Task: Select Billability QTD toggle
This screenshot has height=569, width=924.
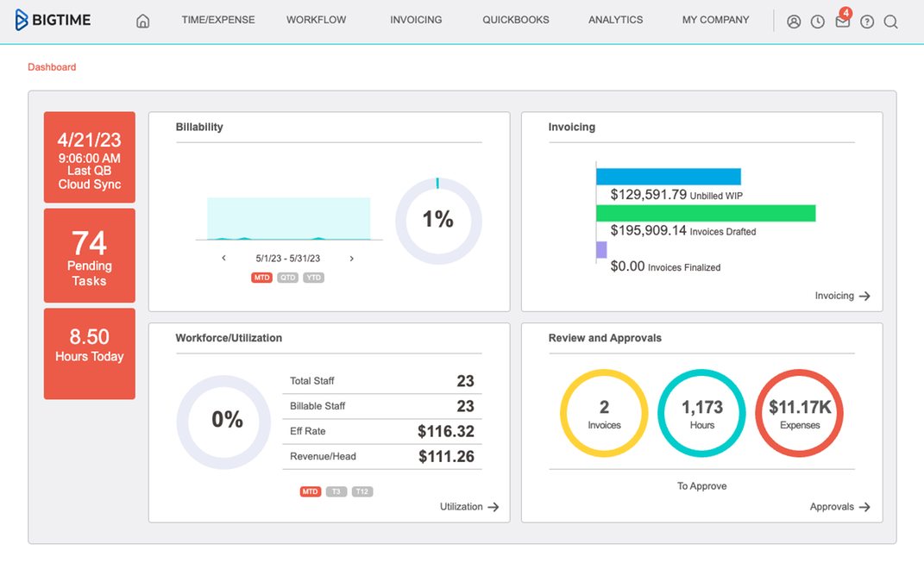Action: tap(287, 278)
